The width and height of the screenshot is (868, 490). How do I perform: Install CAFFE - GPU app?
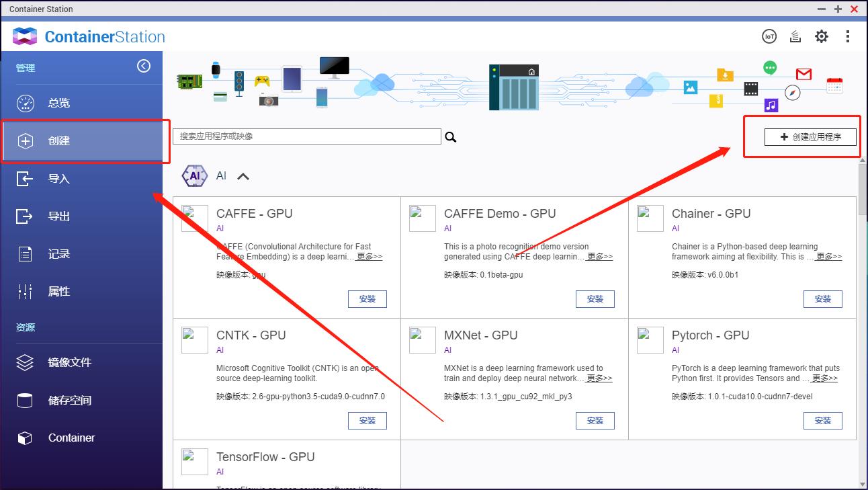(x=367, y=299)
